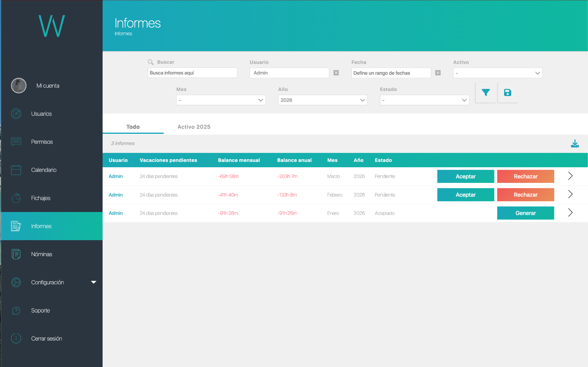Accept the Marzo 2026 report

(466, 176)
